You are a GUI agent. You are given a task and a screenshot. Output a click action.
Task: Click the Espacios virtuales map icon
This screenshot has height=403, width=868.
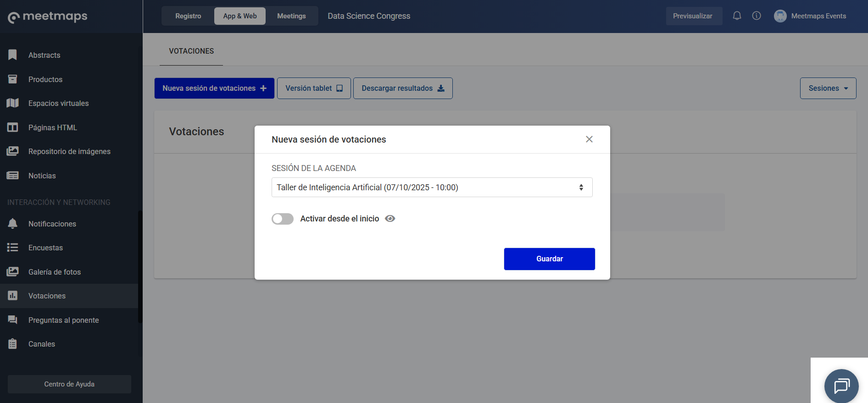point(13,103)
